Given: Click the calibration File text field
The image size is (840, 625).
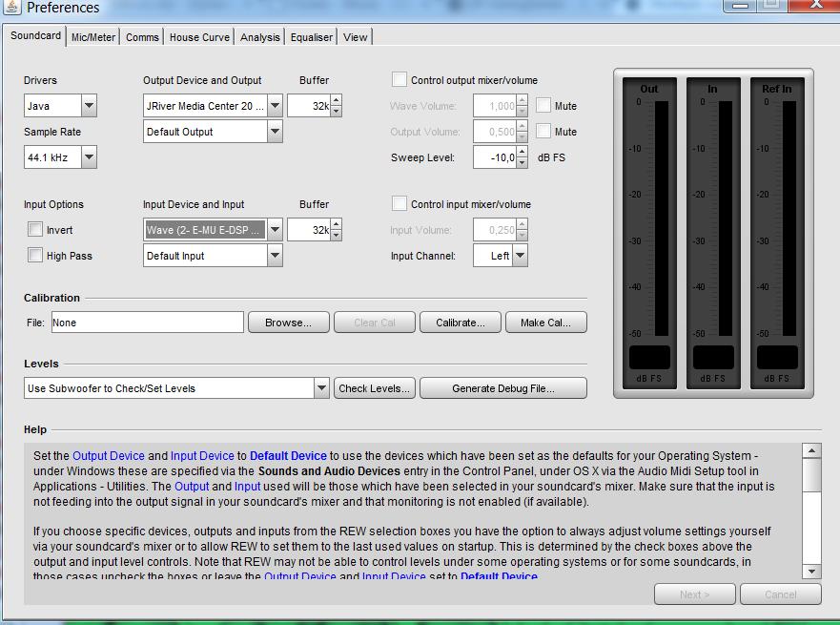Looking at the screenshot, I should point(147,323).
